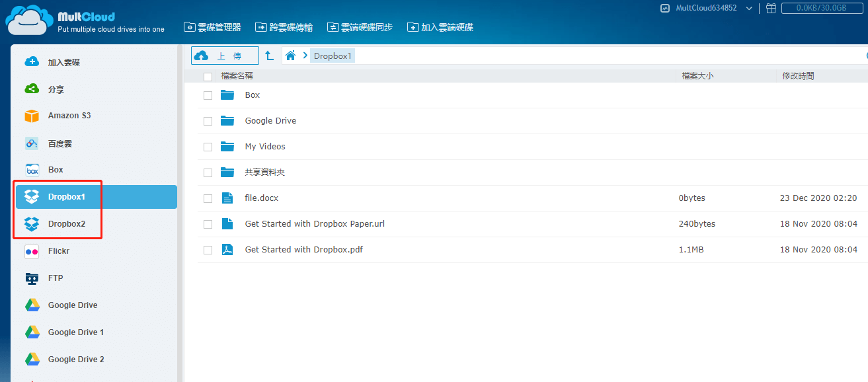Click the 0.0KB/30.0GB traffic usage bar
The width and height of the screenshot is (868, 382).
click(823, 9)
